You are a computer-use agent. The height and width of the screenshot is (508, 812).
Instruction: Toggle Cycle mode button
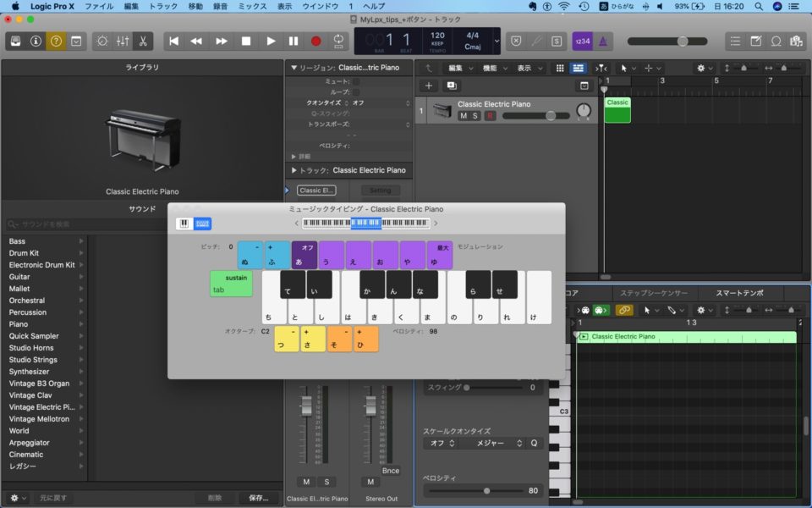click(338, 41)
